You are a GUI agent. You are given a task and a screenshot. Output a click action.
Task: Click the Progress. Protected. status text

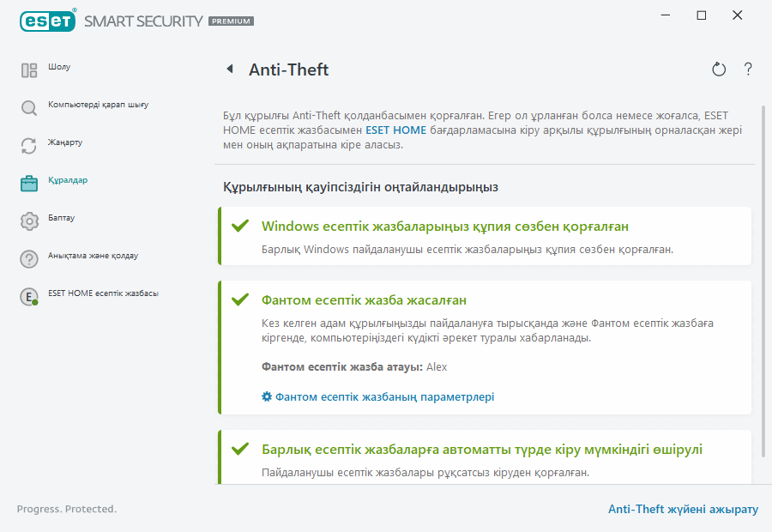click(66, 509)
